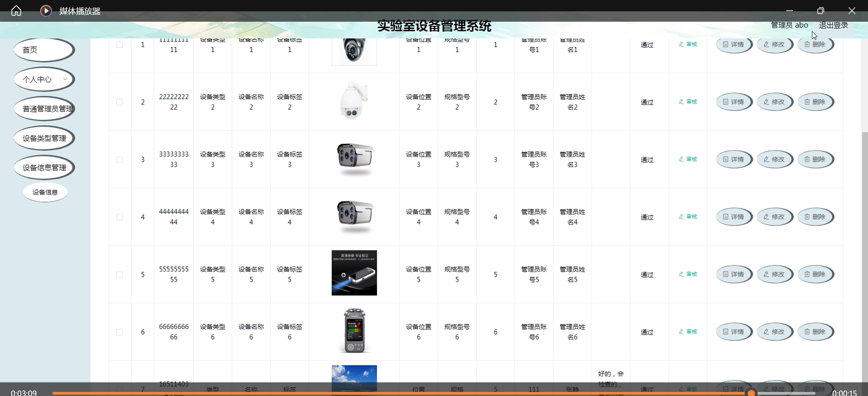Click the page vertical scrollbar
Viewport: 868px width, 396px height.
pos(864,258)
